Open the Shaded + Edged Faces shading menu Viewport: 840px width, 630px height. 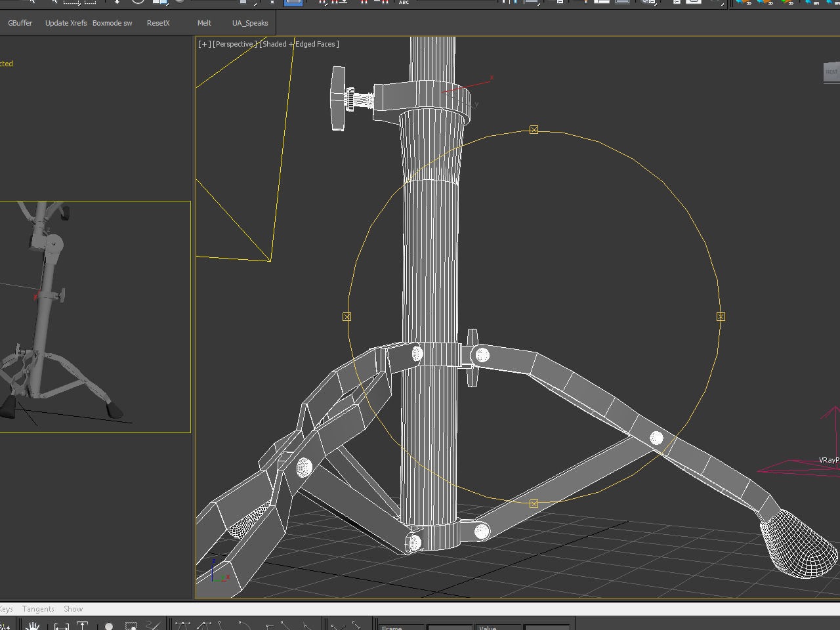(x=299, y=44)
